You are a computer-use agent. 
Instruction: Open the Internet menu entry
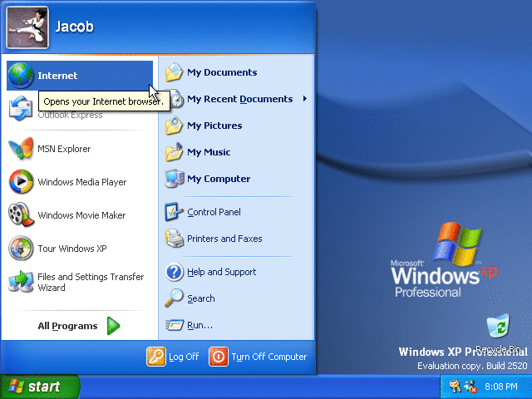80,76
